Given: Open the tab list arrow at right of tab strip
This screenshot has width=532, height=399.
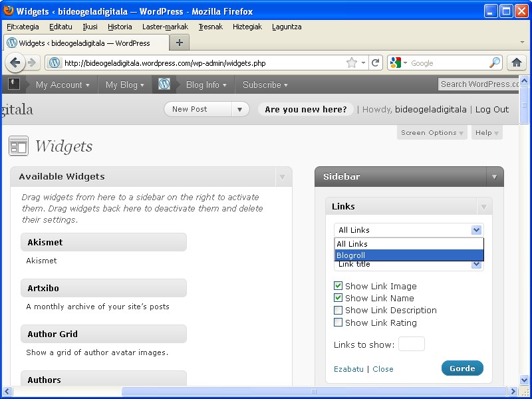Looking at the screenshot, I should point(522,43).
